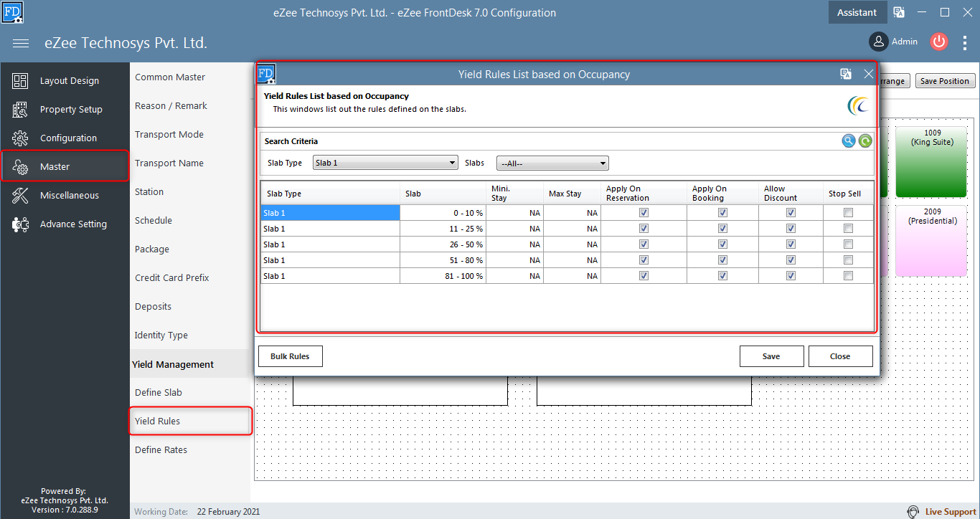
Task: Select Define Slab under Yield Management
Action: pyautogui.click(x=159, y=393)
